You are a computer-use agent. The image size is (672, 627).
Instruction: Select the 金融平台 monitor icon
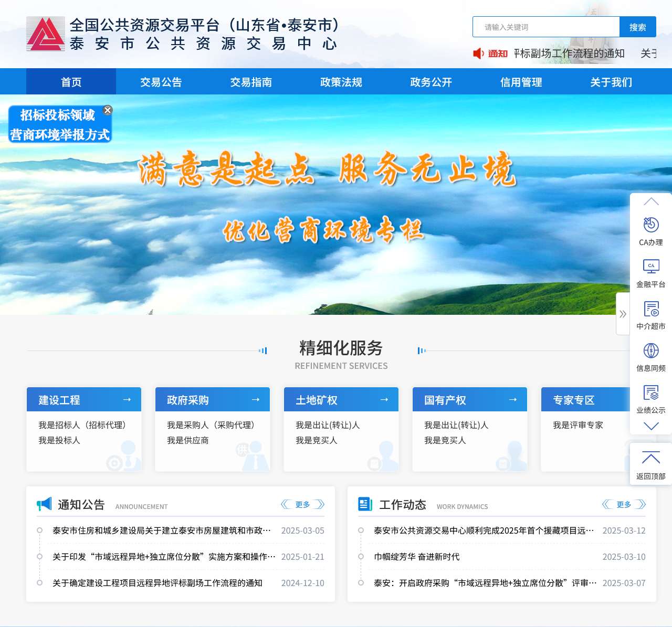[x=650, y=267]
